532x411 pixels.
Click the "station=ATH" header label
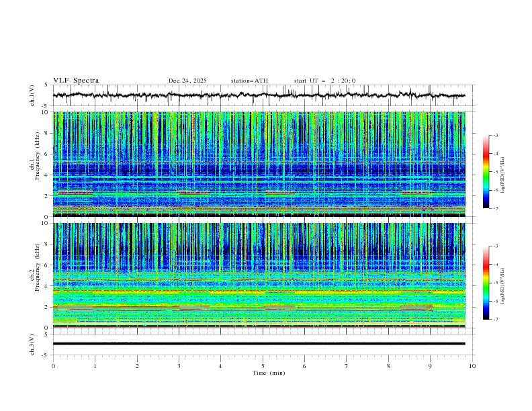coord(249,81)
